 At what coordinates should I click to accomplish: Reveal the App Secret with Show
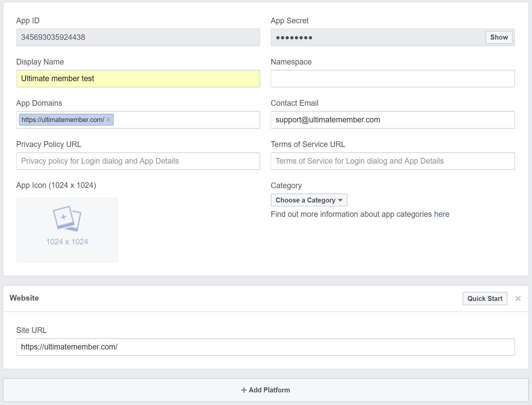point(499,37)
